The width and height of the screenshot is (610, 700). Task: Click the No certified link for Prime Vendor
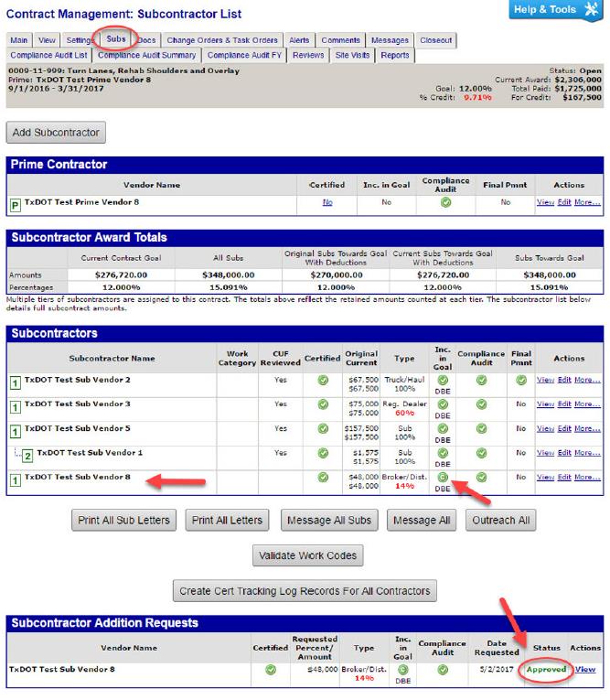(326, 203)
